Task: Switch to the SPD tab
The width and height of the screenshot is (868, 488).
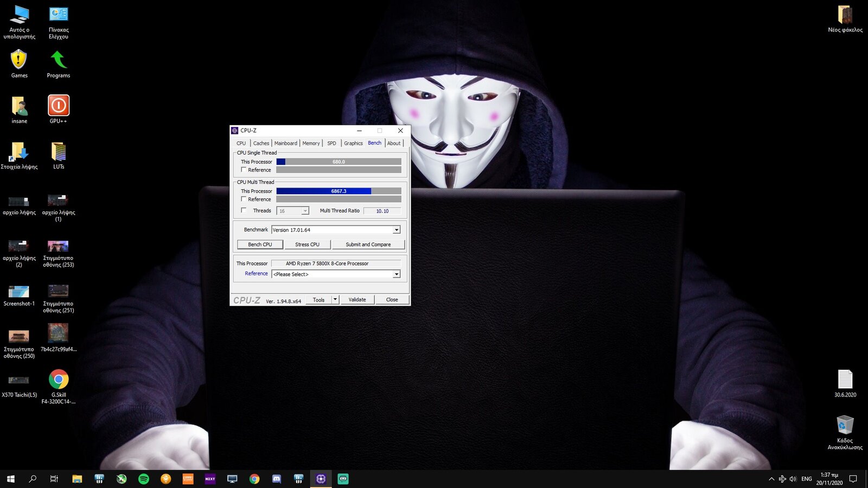Action: click(x=331, y=143)
